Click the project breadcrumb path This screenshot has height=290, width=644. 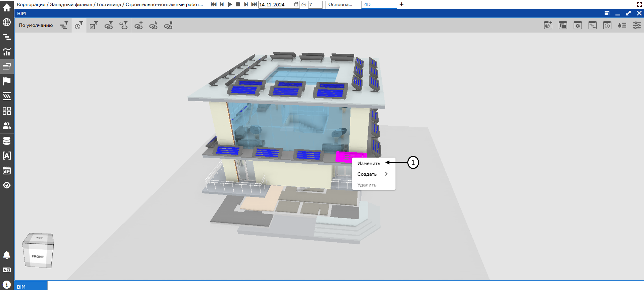110,4
